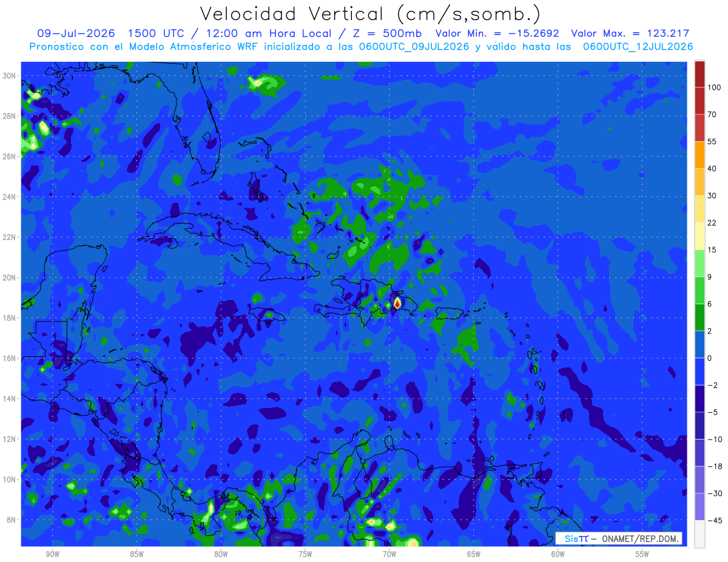Click the '55' value on the color scale
This screenshot has width=728, height=562.
(712, 141)
